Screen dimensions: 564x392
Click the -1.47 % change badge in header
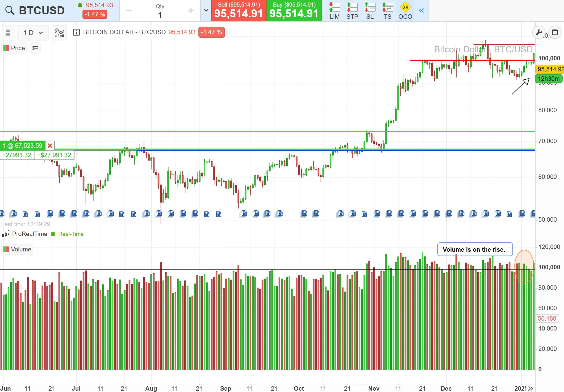[95, 14]
